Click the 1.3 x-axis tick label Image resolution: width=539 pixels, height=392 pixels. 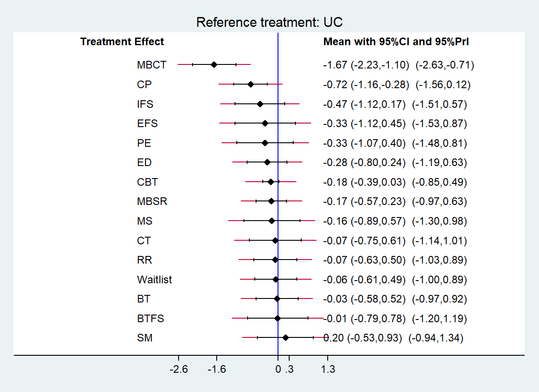pyautogui.click(x=328, y=370)
